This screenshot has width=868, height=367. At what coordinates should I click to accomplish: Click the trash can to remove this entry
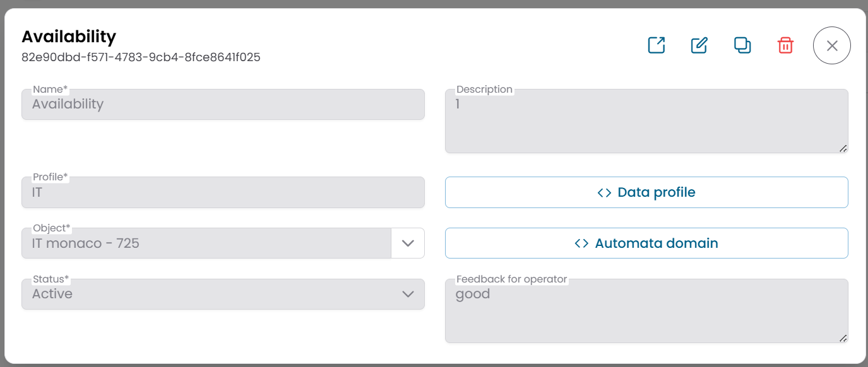(x=785, y=45)
